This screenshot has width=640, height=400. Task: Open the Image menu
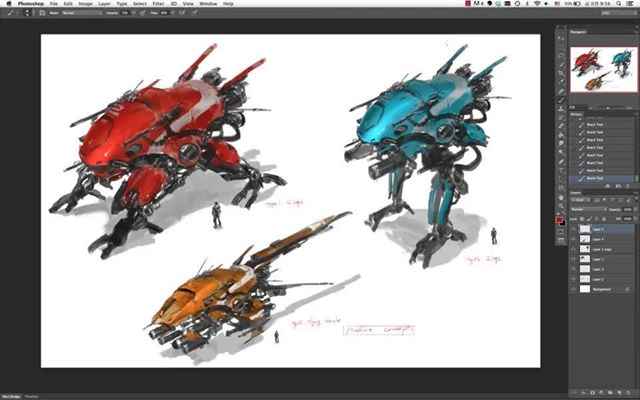[85, 3]
